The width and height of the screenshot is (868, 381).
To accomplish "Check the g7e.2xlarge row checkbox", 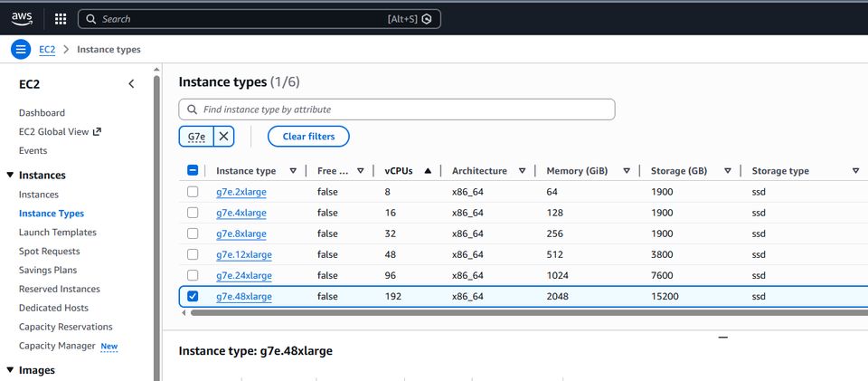I will pyautogui.click(x=193, y=192).
